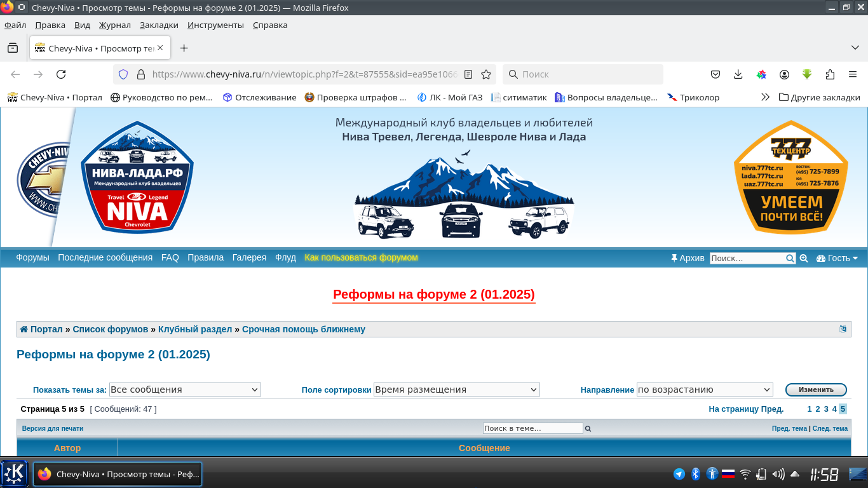Show more bookmarks with the double chevron
Screen dimensions: 868x488
click(765, 97)
